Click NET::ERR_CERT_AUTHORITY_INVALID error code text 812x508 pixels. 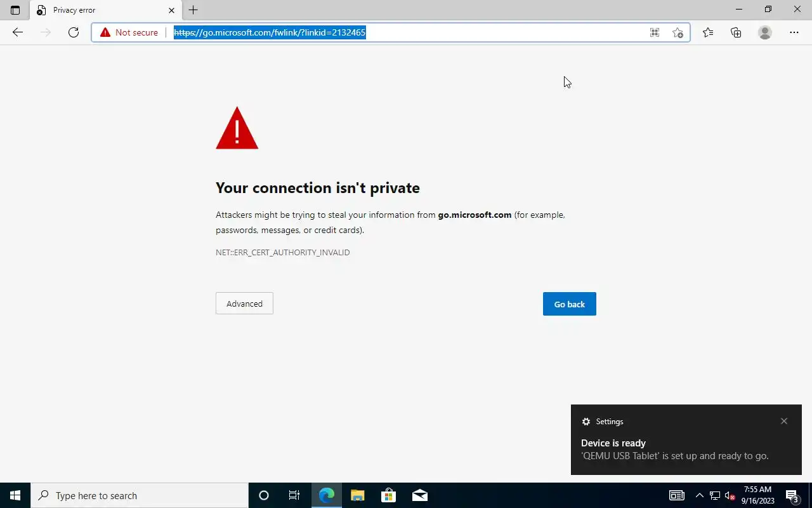[x=283, y=252]
